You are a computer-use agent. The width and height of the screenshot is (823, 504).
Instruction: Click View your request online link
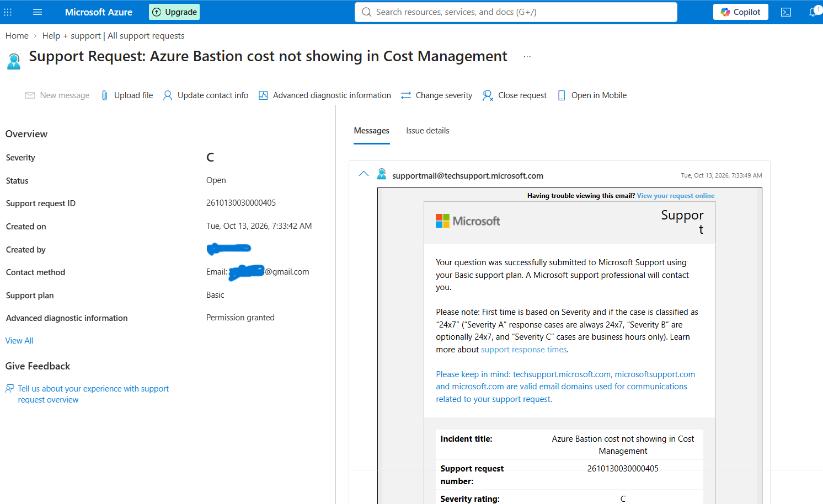click(676, 196)
